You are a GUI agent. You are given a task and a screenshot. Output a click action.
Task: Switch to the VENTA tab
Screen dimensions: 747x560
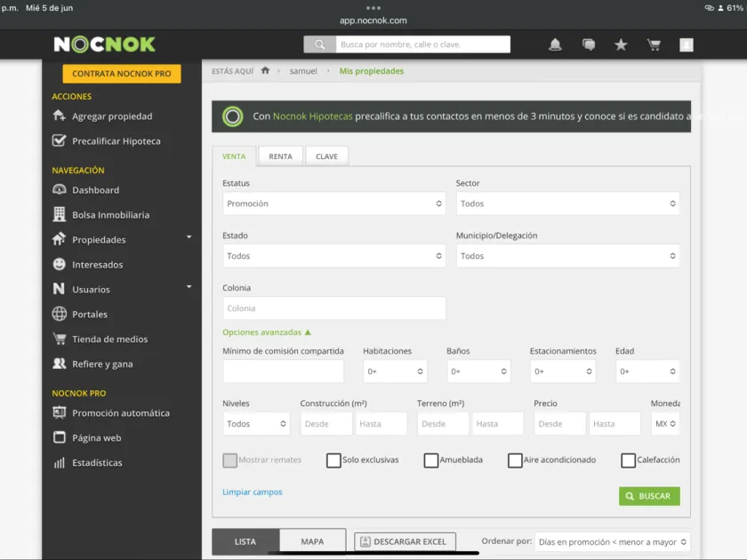click(x=234, y=156)
